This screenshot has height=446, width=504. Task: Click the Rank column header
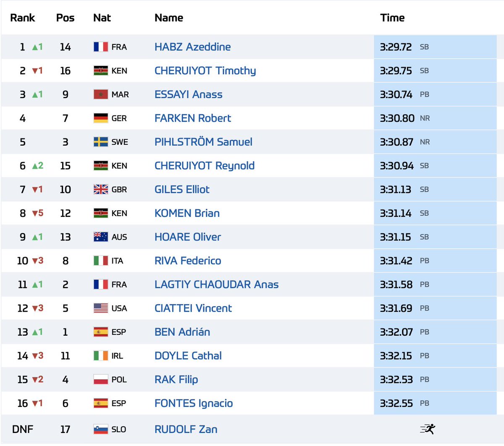[x=23, y=18]
